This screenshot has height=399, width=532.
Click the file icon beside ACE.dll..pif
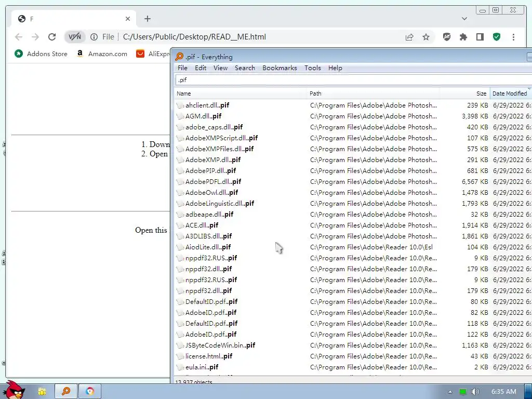click(x=180, y=225)
